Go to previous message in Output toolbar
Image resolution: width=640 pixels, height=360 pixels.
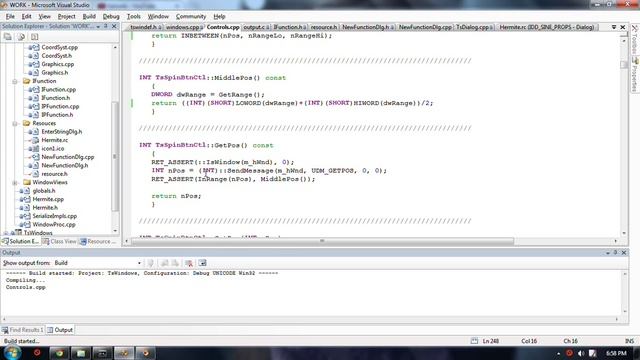coord(164,263)
